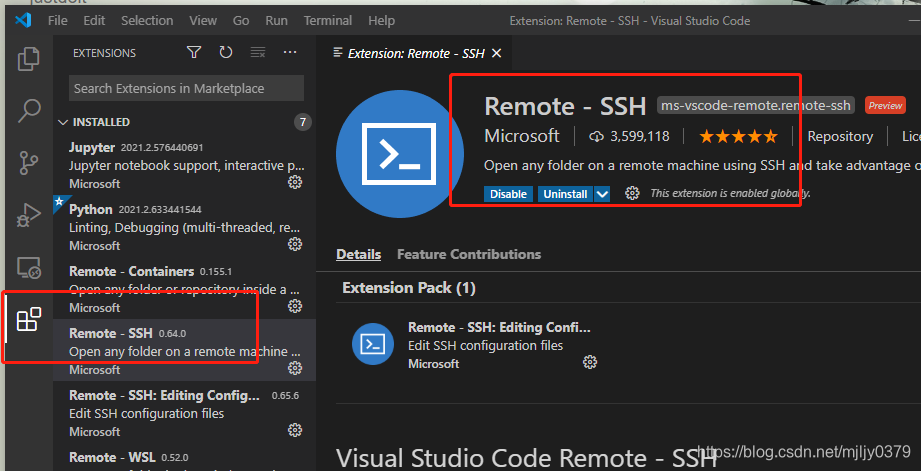Collapse the INSTALLED section
The height and width of the screenshot is (471, 921).
click(x=184, y=122)
